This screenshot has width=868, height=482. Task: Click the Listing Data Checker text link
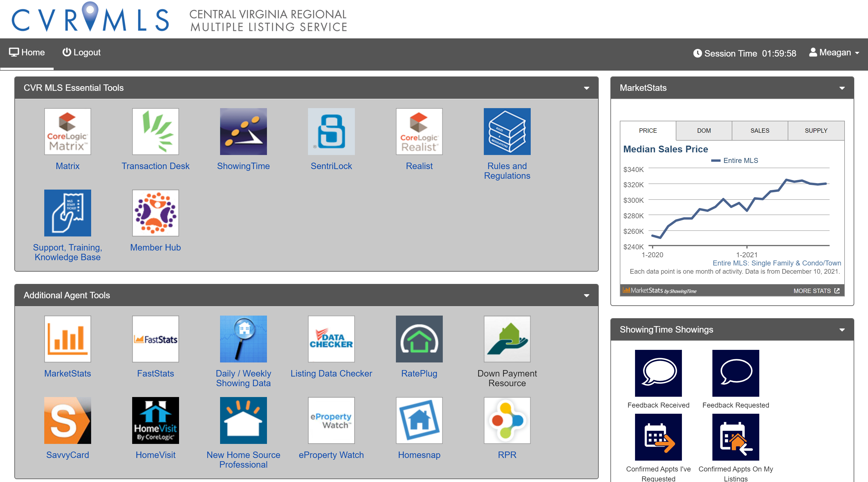tap(331, 374)
